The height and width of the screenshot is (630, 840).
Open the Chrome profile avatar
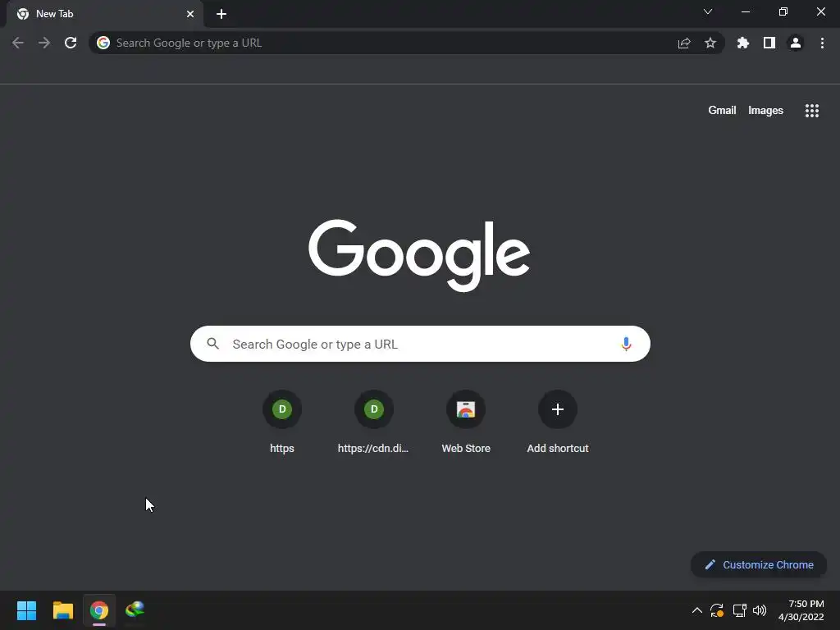pyautogui.click(x=796, y=43)
